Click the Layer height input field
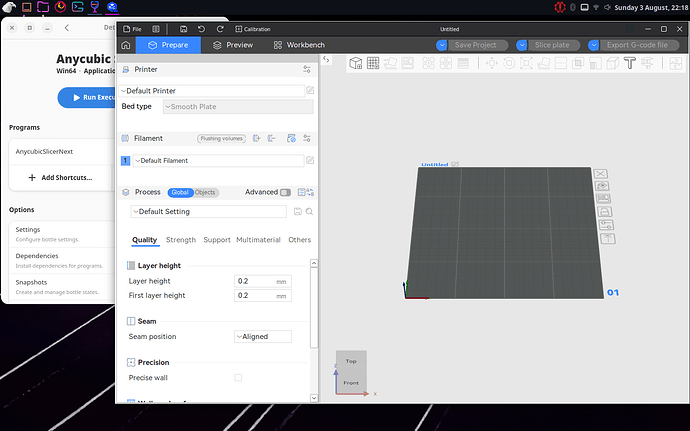The width and height of the screenshot is (690, 431). [x=263, y=281]
